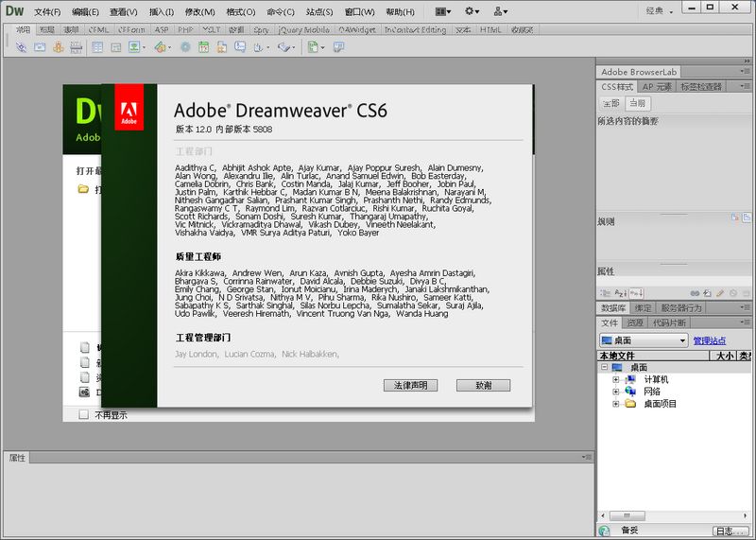Viewport: 756px width, 540px height.
Task: Click the hyperlink icon in the insert toolbar
Action: pos(23,46)
